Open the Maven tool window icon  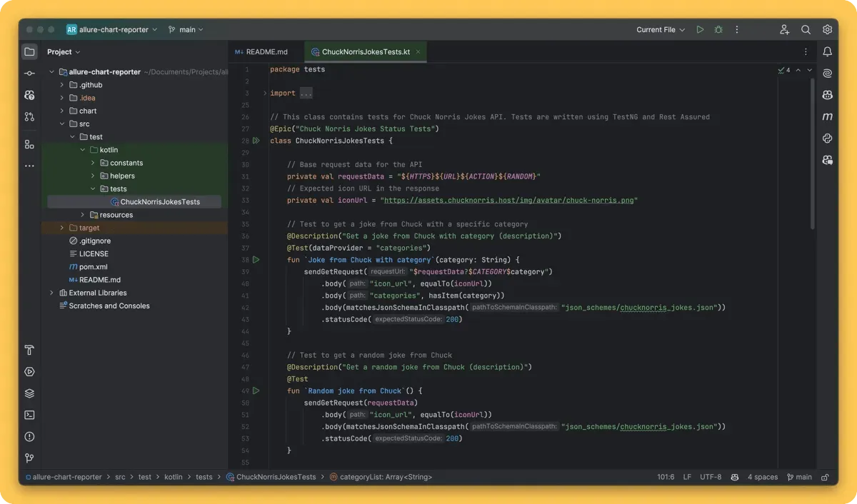click(827, 116)
